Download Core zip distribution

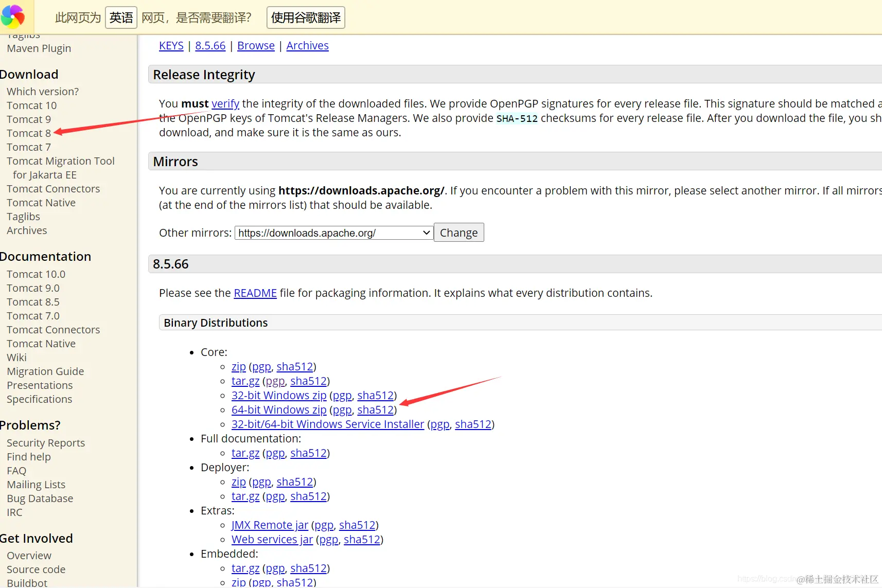click(x=239, y=367)
